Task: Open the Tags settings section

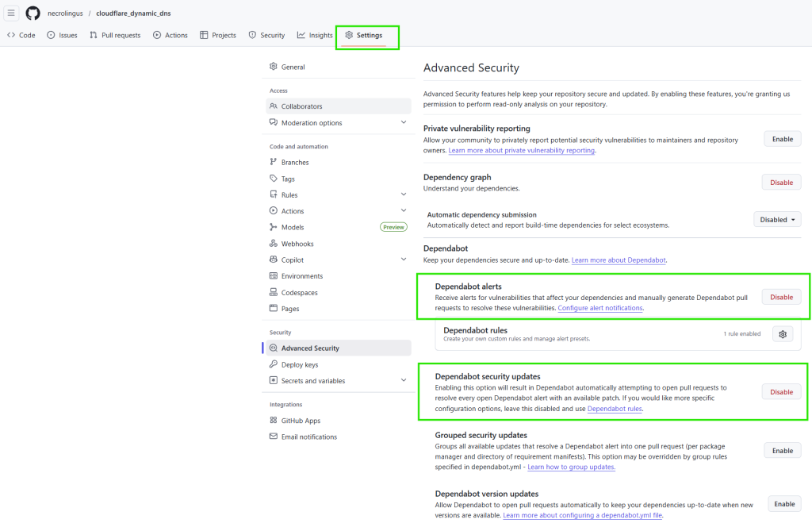Action: tap(289, 178)
